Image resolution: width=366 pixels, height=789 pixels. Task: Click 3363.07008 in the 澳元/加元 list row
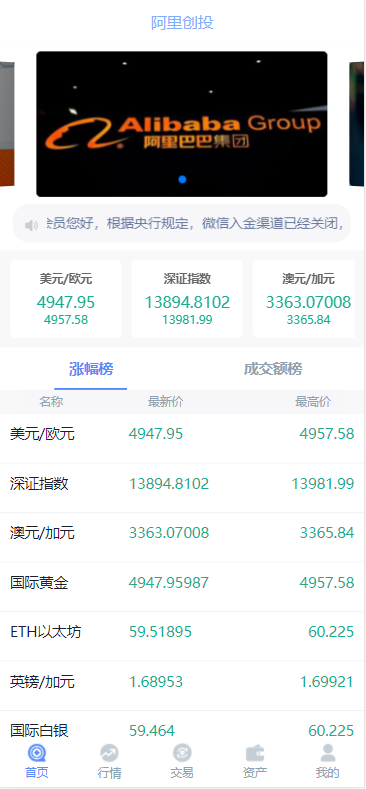pyautogui.click(x=169, y=533)
